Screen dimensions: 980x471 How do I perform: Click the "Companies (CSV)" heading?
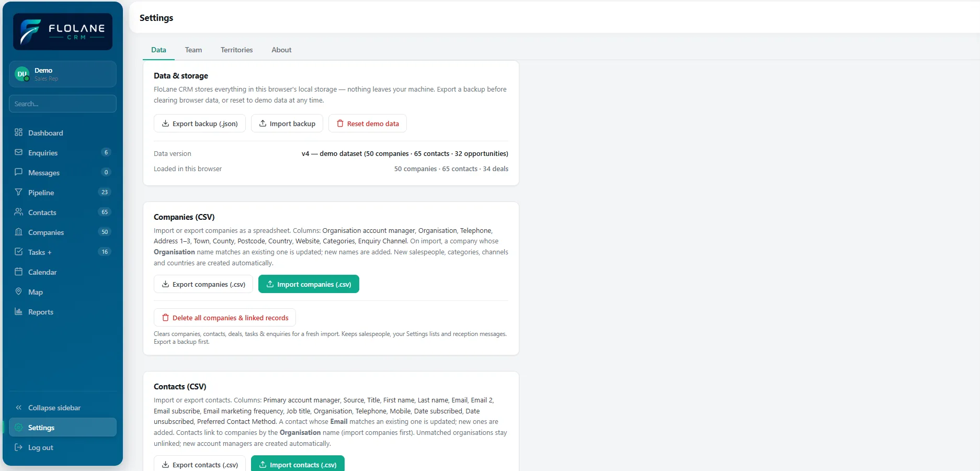[x=184, y=217]
